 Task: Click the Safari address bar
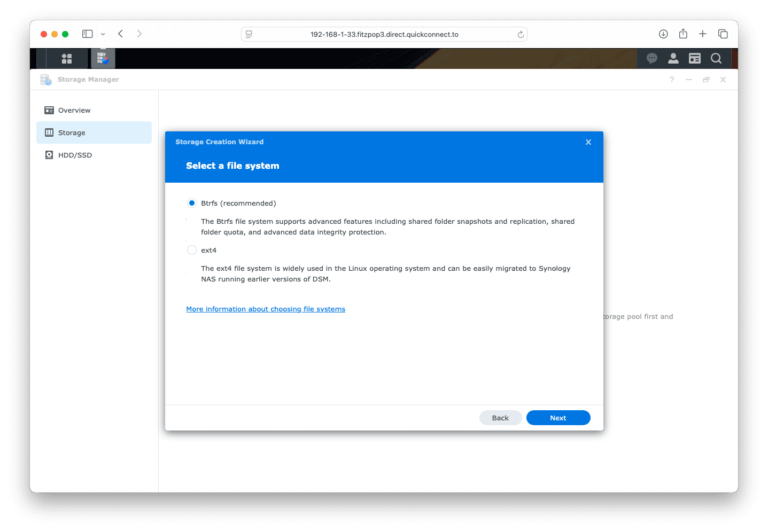coord(384,34)
